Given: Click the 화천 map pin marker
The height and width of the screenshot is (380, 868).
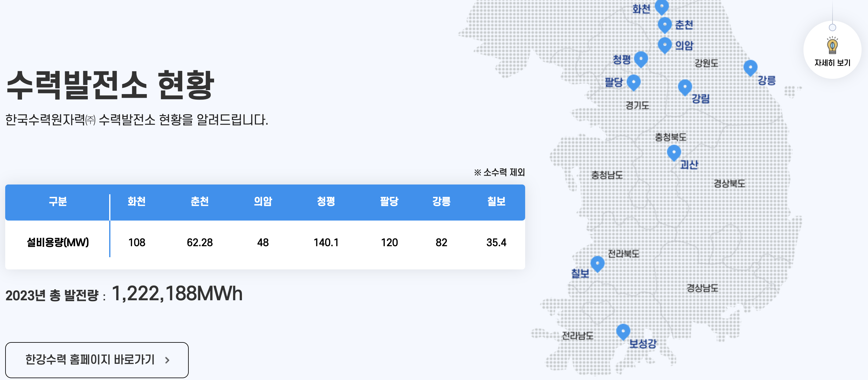Looking at the screenshot, I should tap(662, 6).
